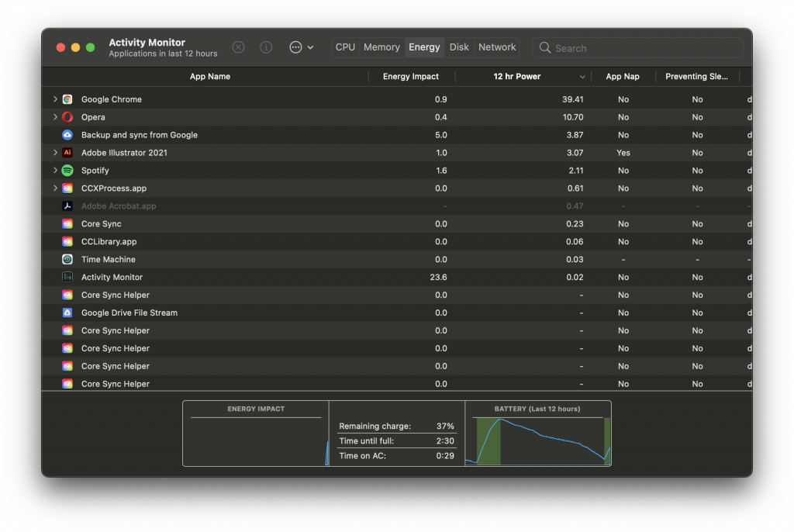Expand the Spotify process group
794x532 pixels.
[55, 171]
